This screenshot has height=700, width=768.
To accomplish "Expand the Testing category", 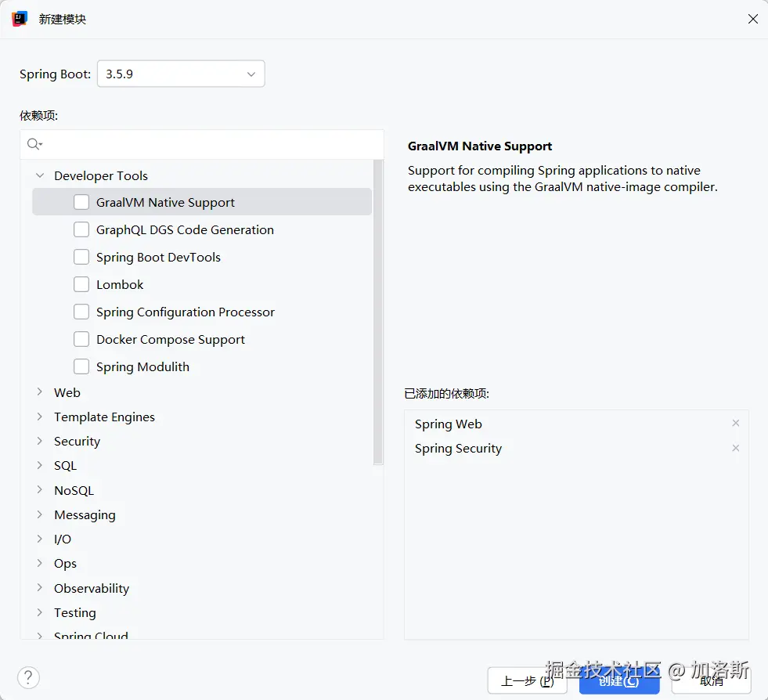I will pos(40,612).
